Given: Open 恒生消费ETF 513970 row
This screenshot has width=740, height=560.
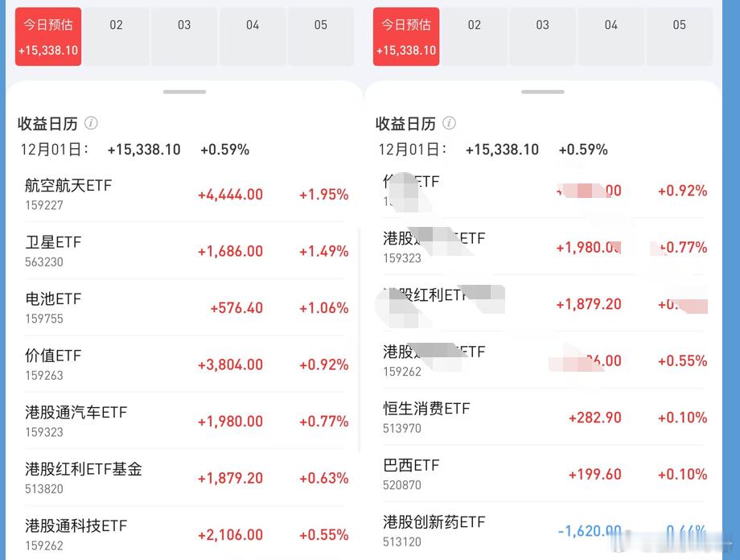Looking at the screenshot, I should (x=544, y=418).
